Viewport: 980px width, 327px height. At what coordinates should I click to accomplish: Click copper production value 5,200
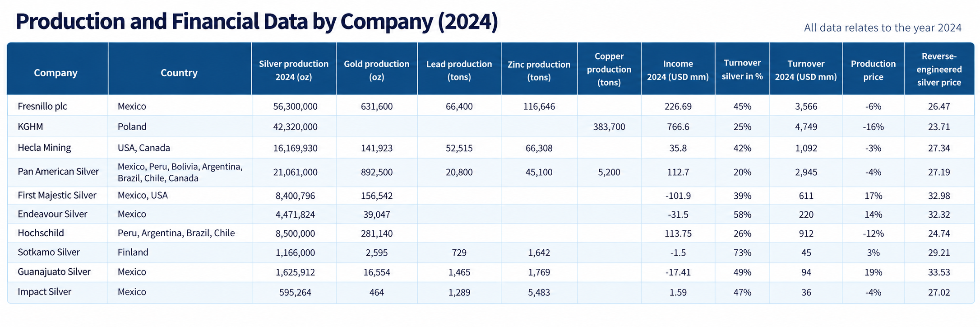pos(609,172)
